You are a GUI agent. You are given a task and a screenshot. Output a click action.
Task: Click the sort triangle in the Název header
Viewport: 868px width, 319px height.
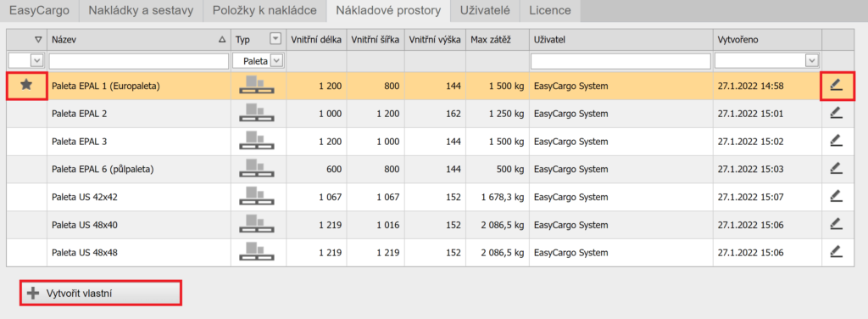[x=223, y=40]
